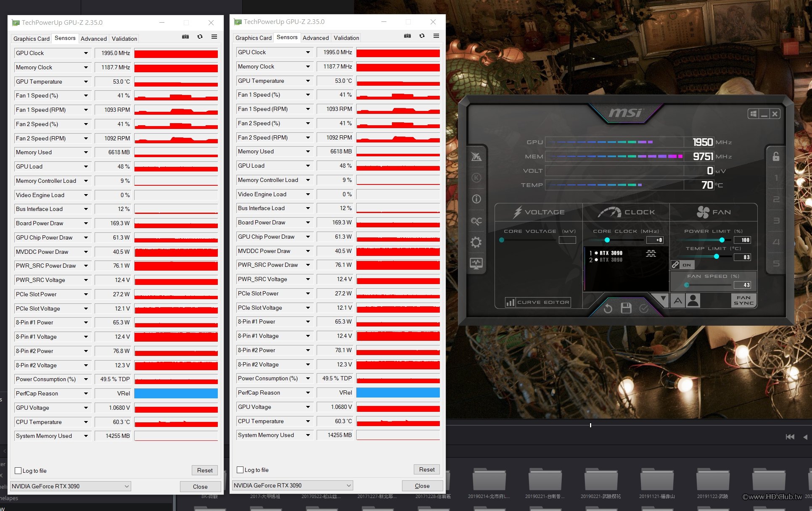This screenshot has width=812, height=511.
Task: Switch to Validation tab in right window
Action: point(346,38)
